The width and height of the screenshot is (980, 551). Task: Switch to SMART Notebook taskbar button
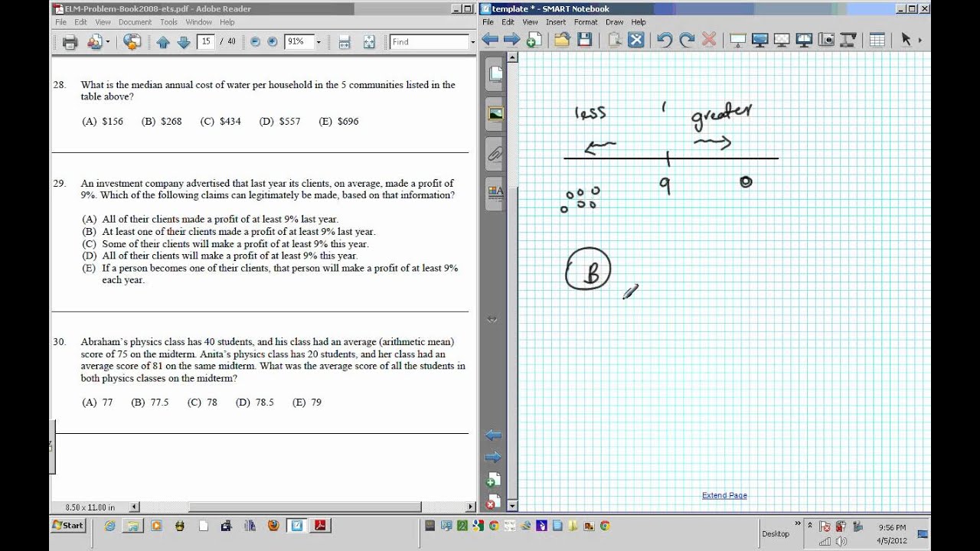(x=296, y=526)
